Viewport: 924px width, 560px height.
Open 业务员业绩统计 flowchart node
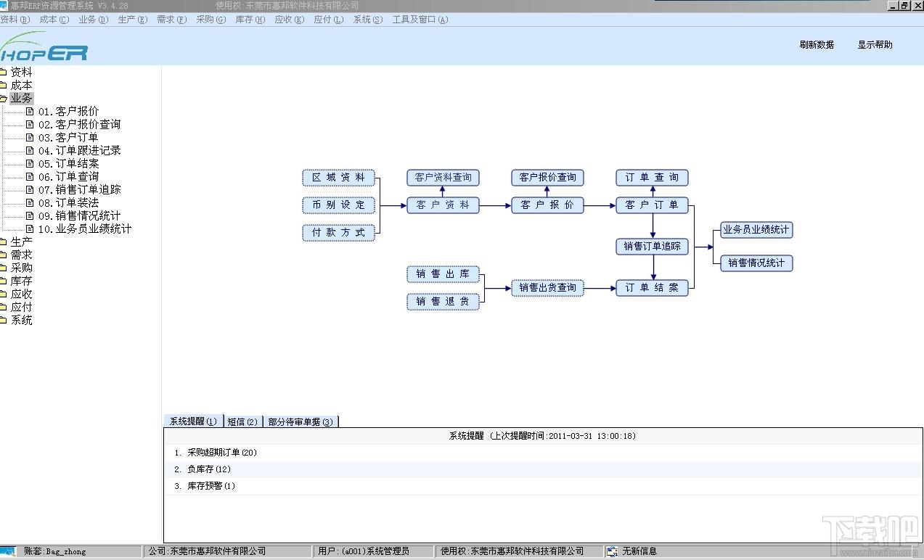757,230
